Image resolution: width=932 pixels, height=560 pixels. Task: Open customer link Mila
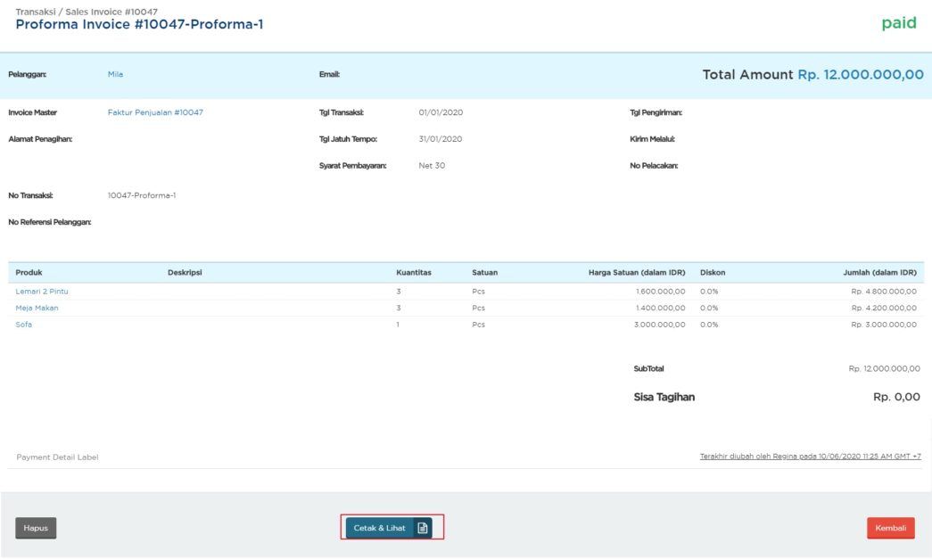(x=114, y=74)
